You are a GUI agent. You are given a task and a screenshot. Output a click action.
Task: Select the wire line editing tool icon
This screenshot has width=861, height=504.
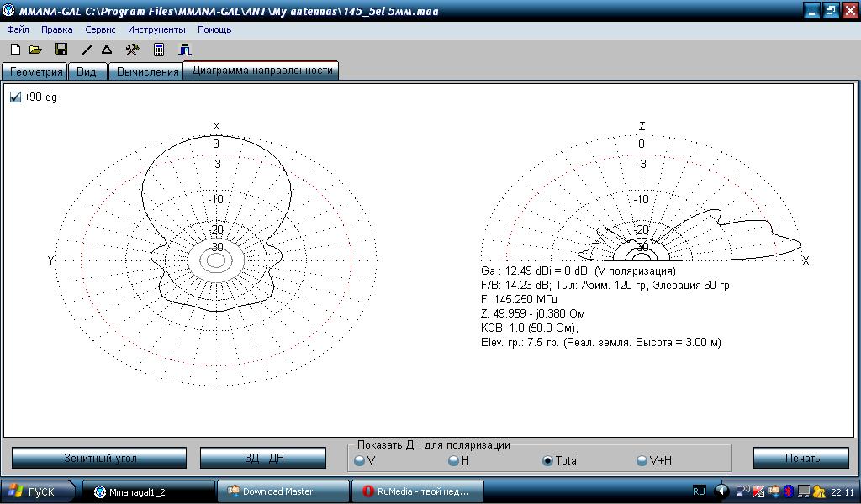click(87, 50)
